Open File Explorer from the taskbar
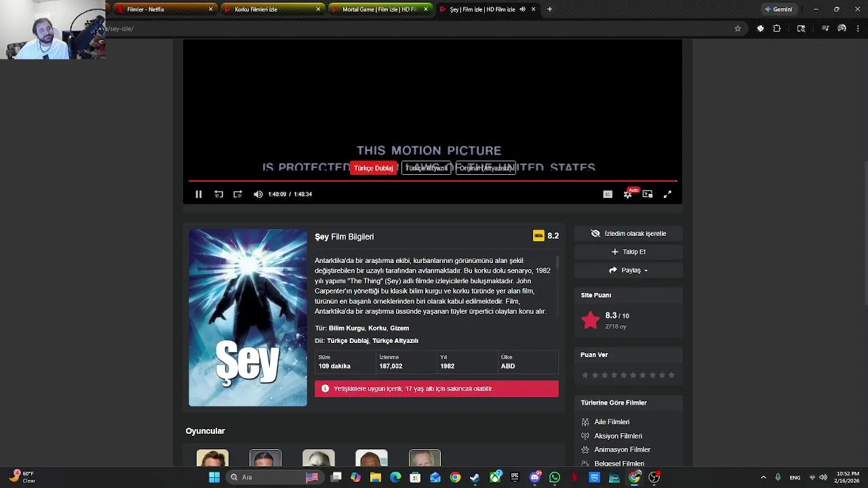The width and height of the screenshot is (868, 488). coord(376,477)
